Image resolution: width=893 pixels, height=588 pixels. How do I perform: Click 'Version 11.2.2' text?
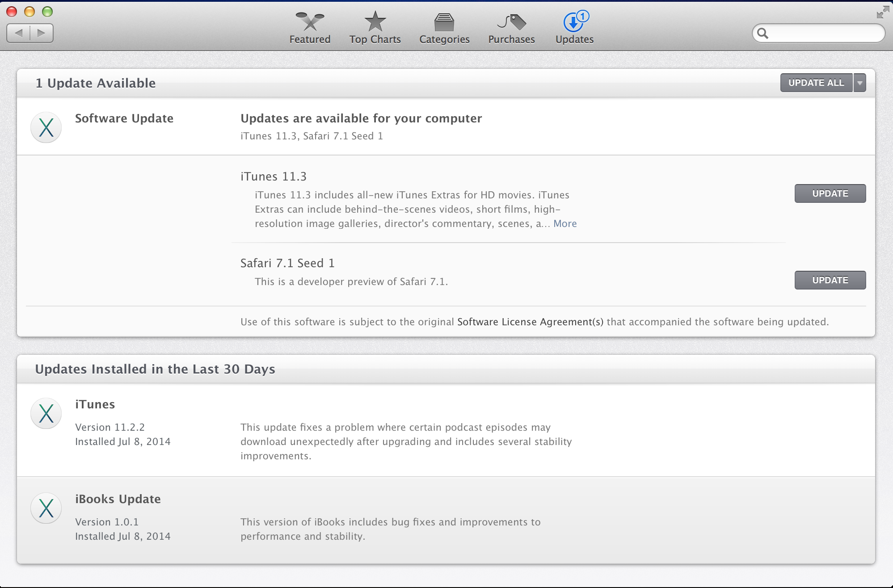coord(110,427)
